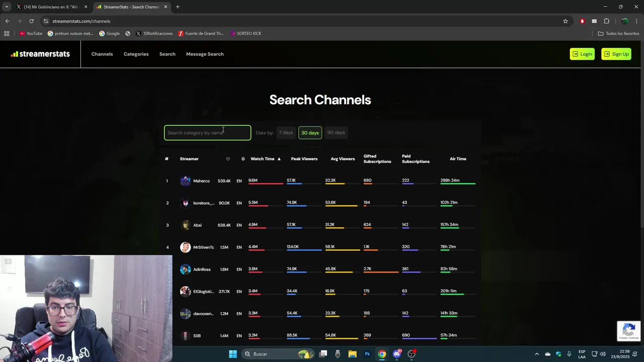Open the apps grid in bookmarks bar
644x362 pixels.
[x=7, y=34]
